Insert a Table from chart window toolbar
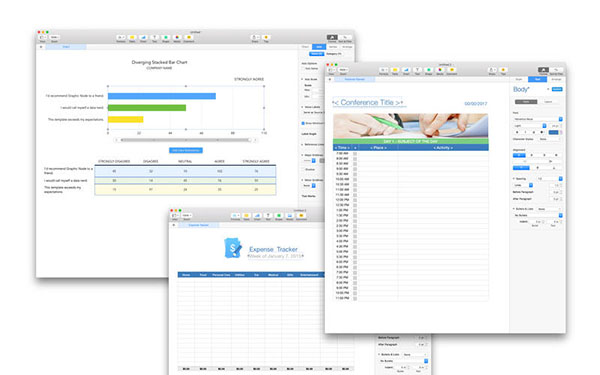Screen dimensions: 600x375 click(x=132, y=38)
